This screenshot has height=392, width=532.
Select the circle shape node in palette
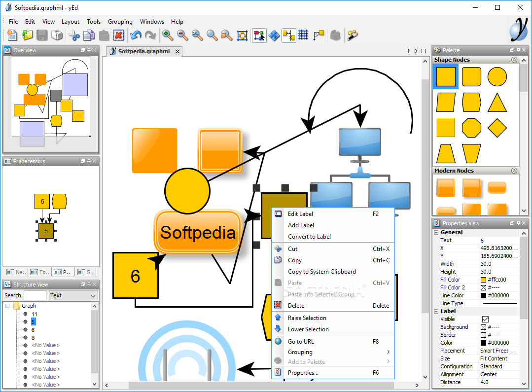click(497, 77)
